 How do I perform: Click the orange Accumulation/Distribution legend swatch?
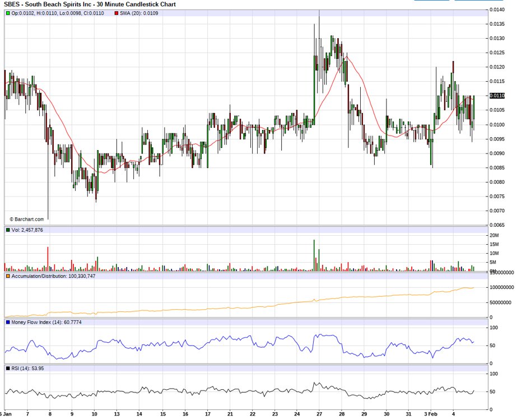(8, 276)
